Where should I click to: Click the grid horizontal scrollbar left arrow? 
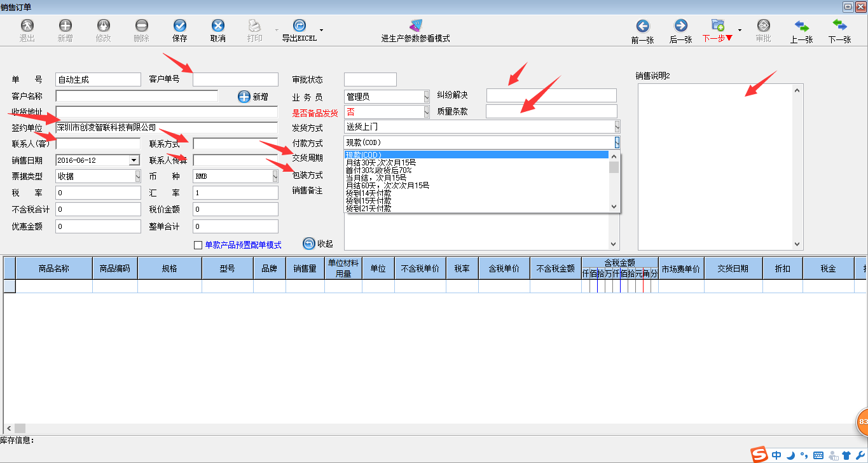click(9, 429)
